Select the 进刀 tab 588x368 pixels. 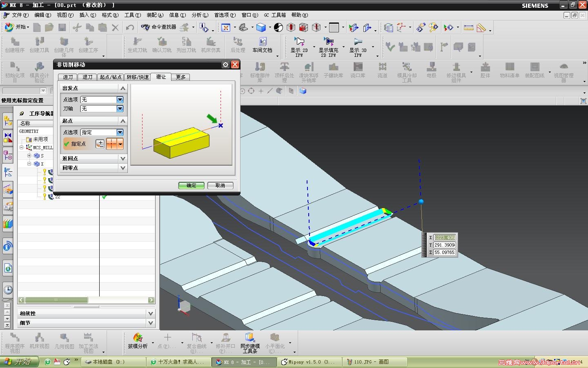click(x=68, y=77)
